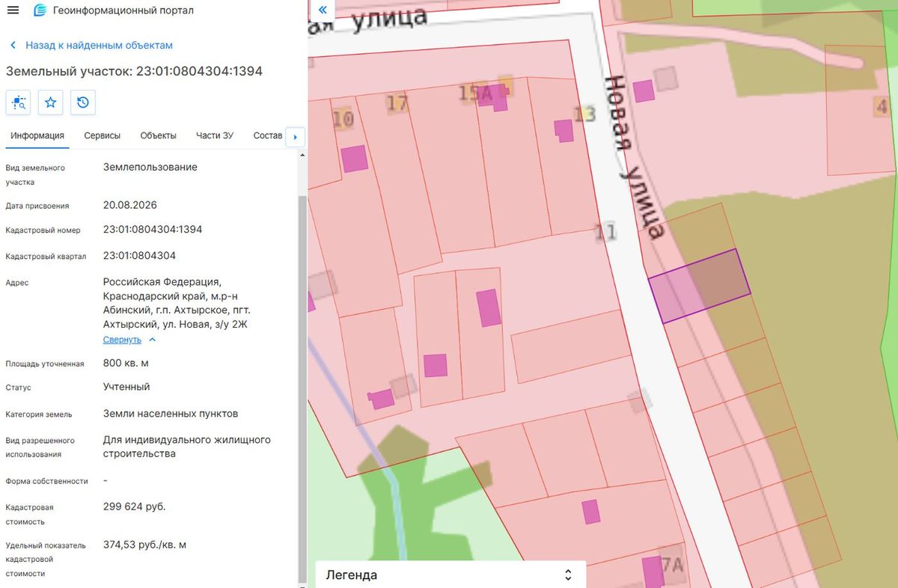Open the Объекты tab
898x588 pixels.
coord(159,135)
